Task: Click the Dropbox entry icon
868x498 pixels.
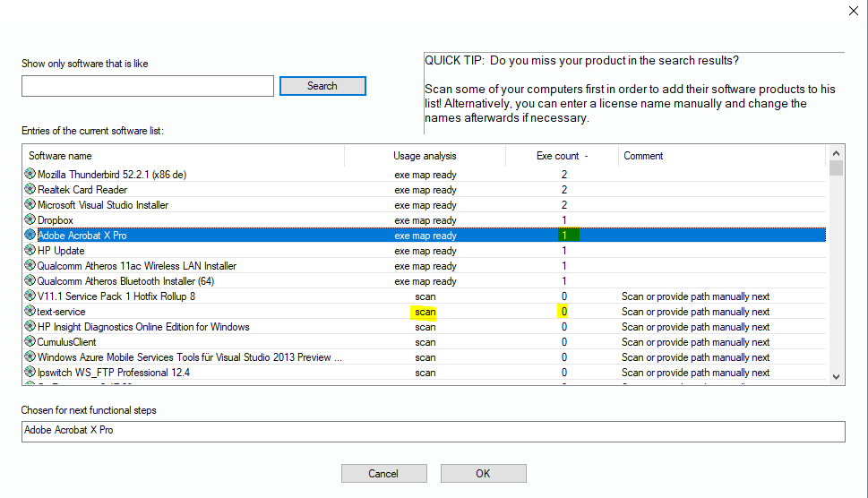Action: [x=30, y=220]
